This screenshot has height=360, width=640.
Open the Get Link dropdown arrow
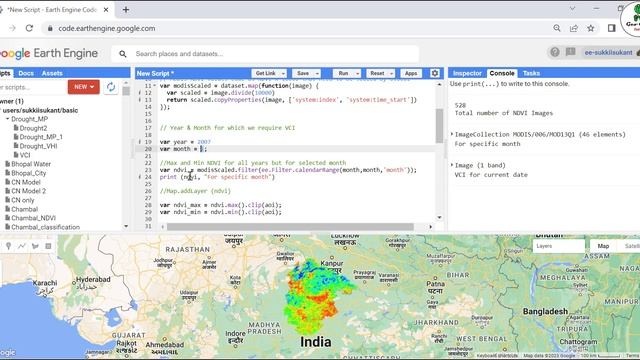tap(283, 73)
